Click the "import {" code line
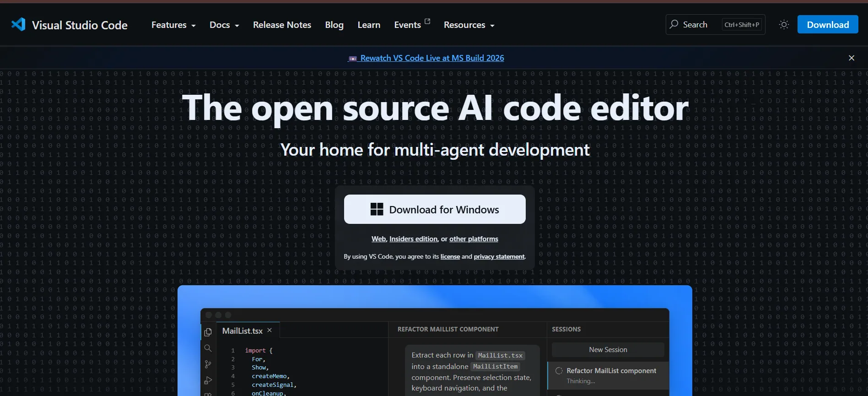 [259, 351]
